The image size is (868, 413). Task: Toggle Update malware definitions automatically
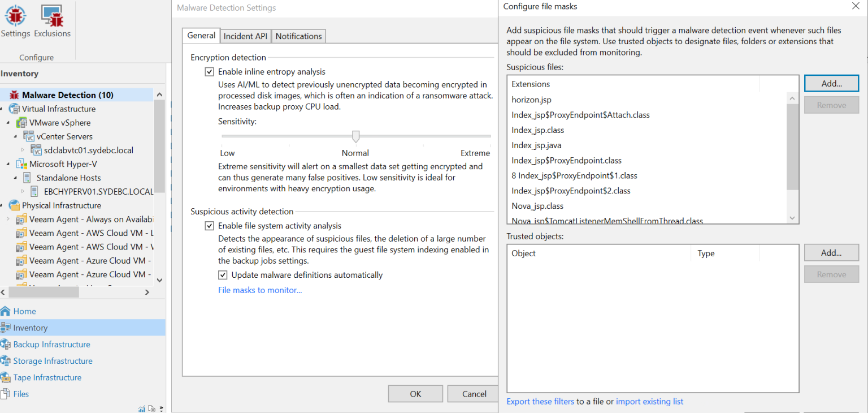(223, 275)
